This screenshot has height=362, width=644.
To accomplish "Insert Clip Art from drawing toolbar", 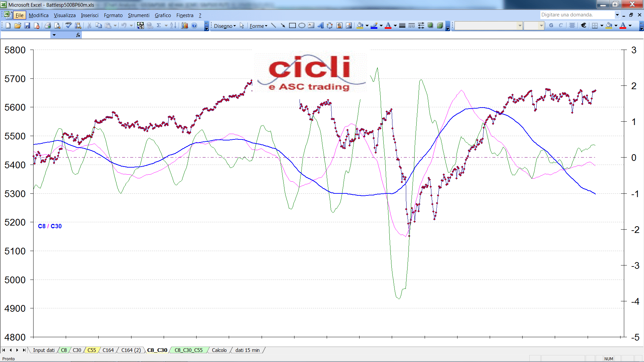I will pyautogui.click(x=339, y=25).
